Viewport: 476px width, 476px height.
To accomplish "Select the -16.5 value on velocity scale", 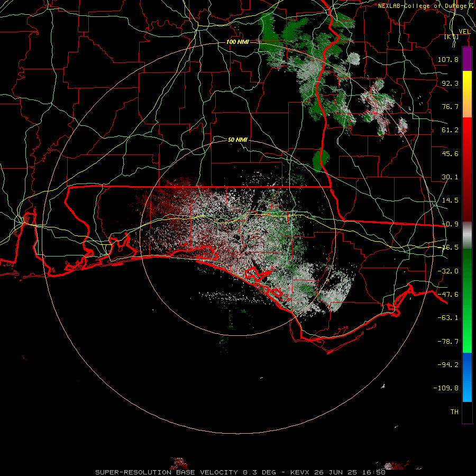I will tap(450, 248).
